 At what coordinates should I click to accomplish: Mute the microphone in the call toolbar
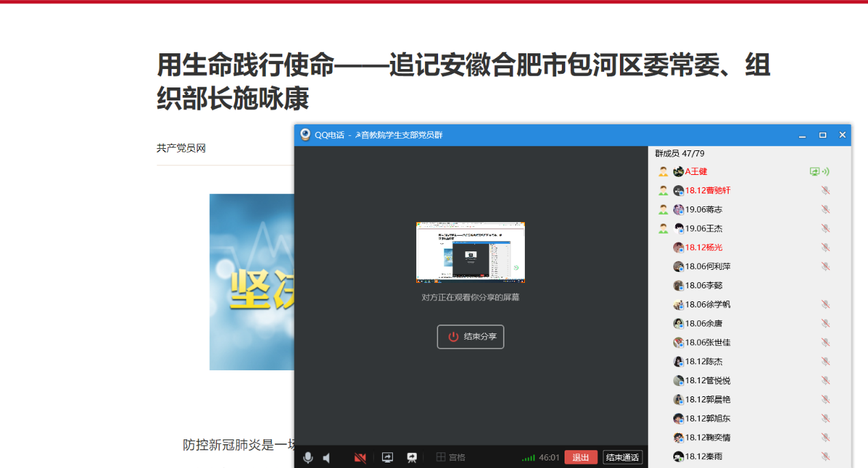pyautogui.click(x=308, y=458)
